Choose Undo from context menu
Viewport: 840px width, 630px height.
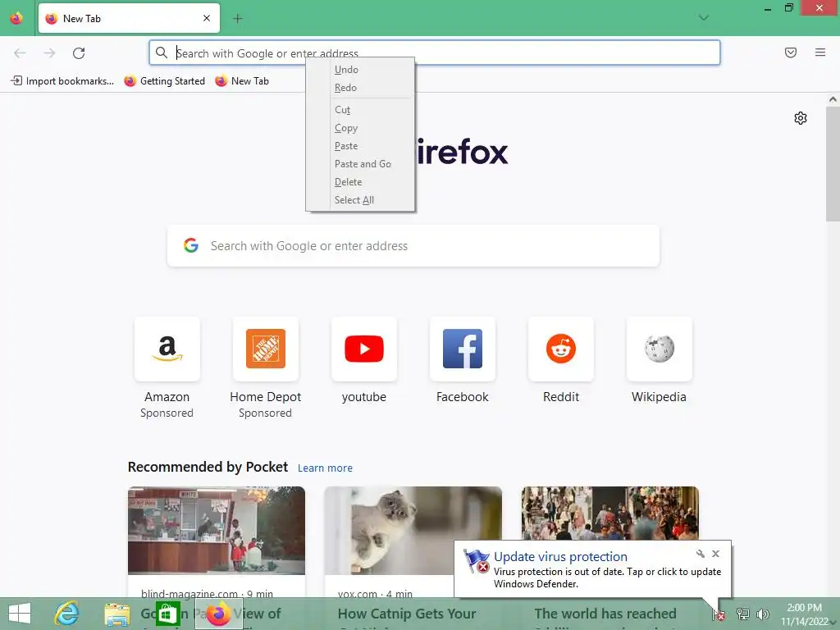(360, 70)
